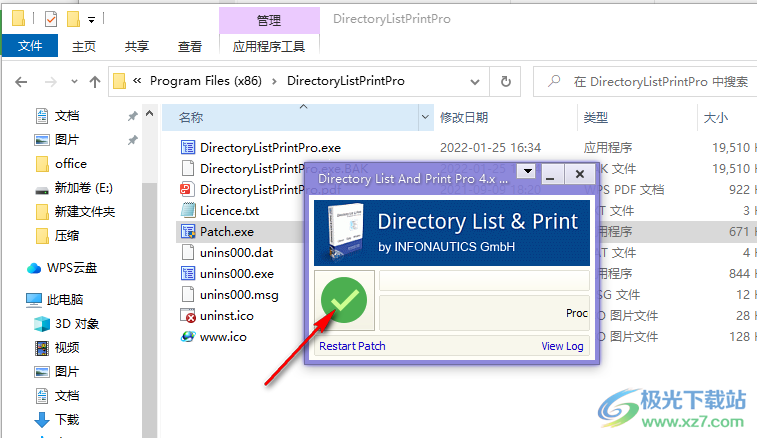Open pinned 文档 in quick access
This screenshot has height=438, width=757.
coord(67,115)
